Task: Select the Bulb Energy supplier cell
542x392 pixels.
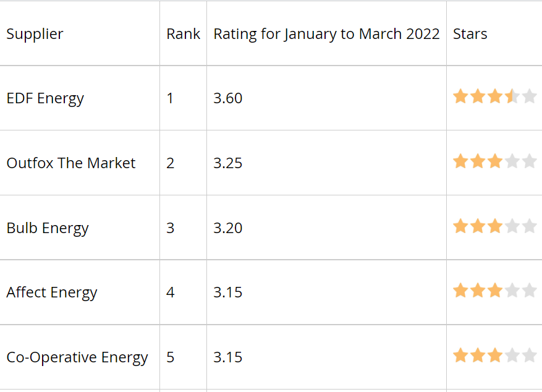Action: (x=80, y=228)
